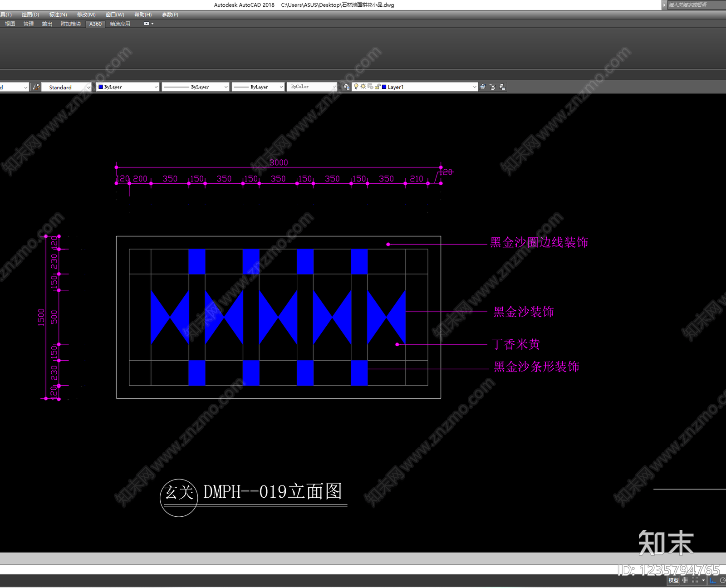Image resolution: width=726 pixels, height=588 pixels.
Task: Open the ByLayer color dropdown
Action: coord(128,87)
